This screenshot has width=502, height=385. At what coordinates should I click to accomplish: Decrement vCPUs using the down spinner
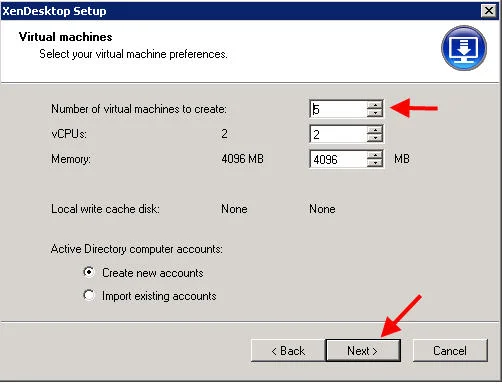click(x=375, y=138)
